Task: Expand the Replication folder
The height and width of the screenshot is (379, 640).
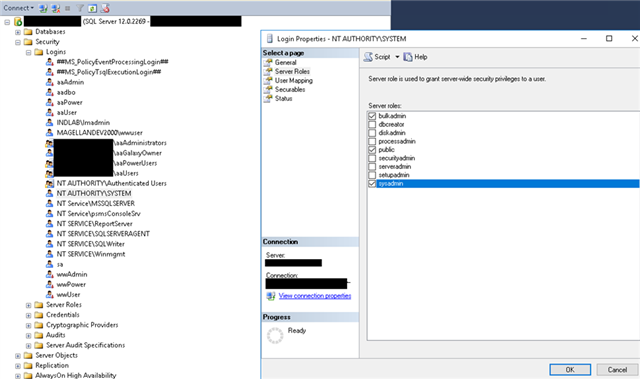Action: [18, 366]
